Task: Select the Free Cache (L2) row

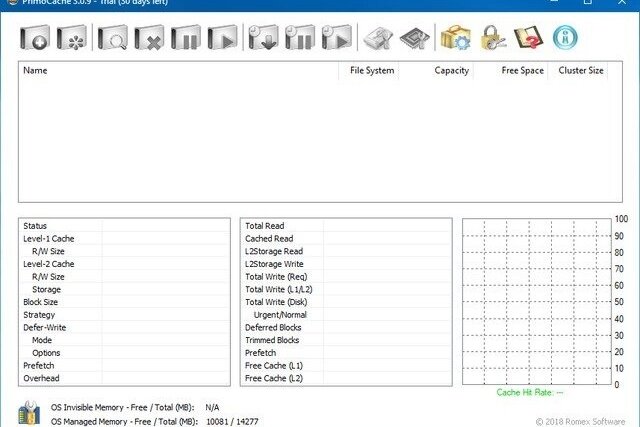Action: coord(346,378)
